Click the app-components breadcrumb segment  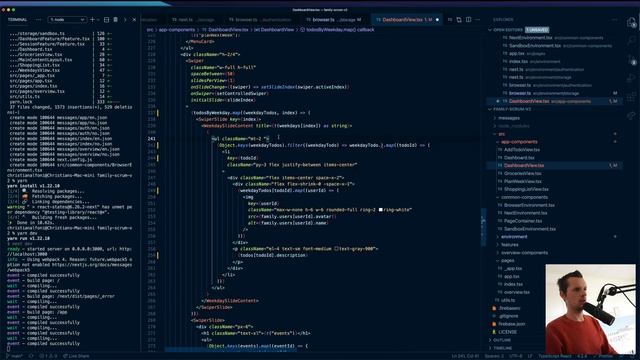click(177, 30)
